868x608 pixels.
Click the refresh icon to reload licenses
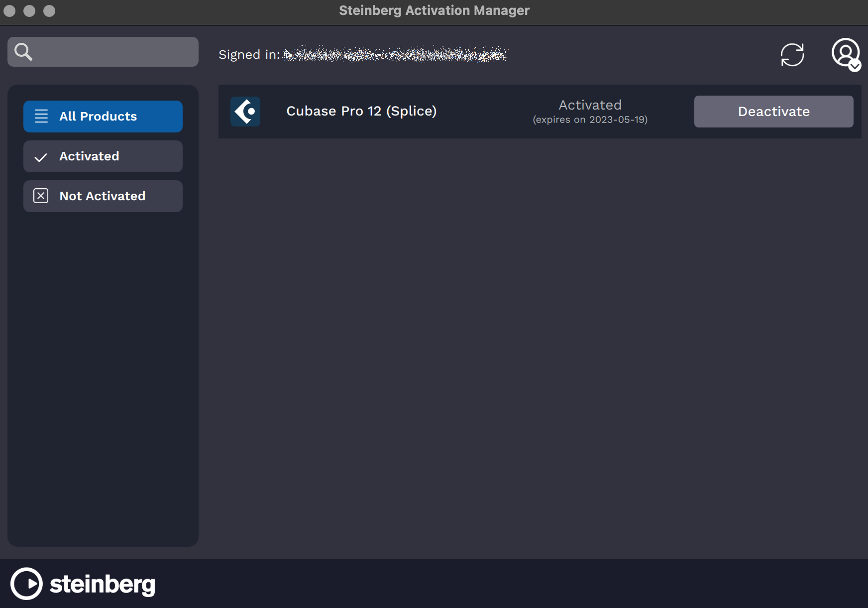point(793,55)
